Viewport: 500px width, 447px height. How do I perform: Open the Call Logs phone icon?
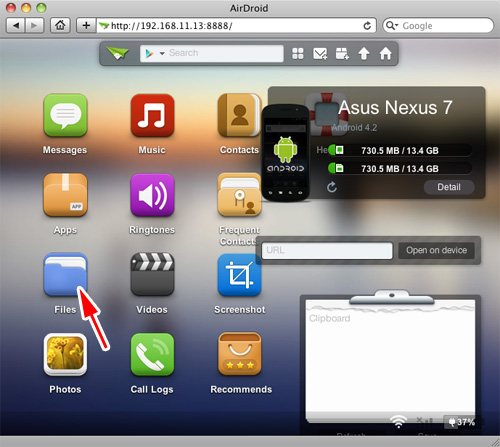(152, 354)
